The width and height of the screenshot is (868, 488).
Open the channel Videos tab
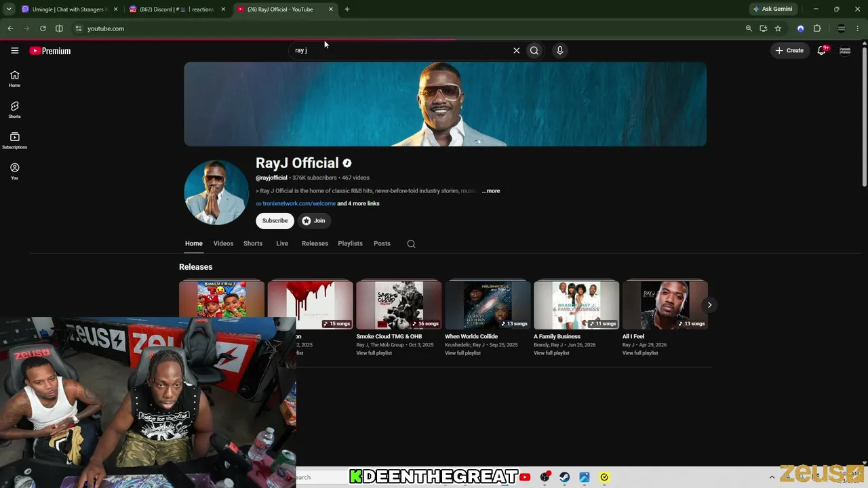tap(223, 243)
